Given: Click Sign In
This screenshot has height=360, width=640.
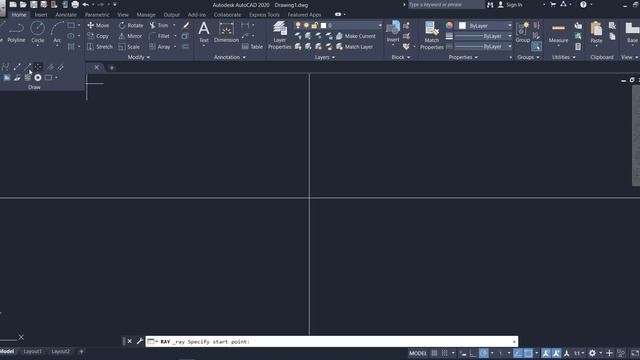Looking at the screenshot, I should (510, 4).
